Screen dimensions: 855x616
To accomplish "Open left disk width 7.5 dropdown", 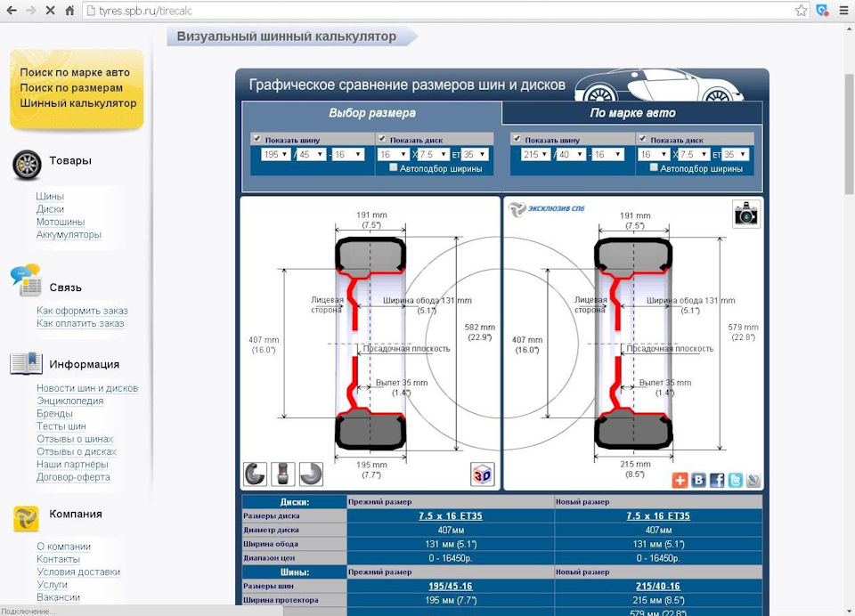I will 434,154.
